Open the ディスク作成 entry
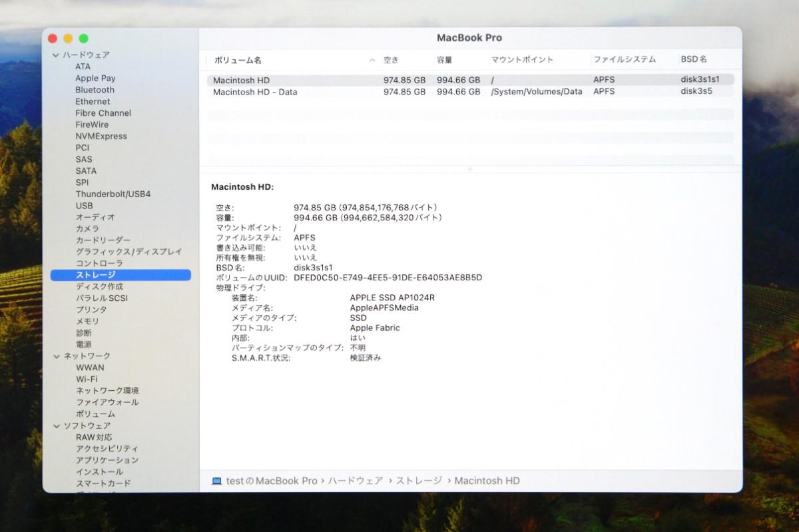Screen dimensions: 799x532 [x=99, y=286]
